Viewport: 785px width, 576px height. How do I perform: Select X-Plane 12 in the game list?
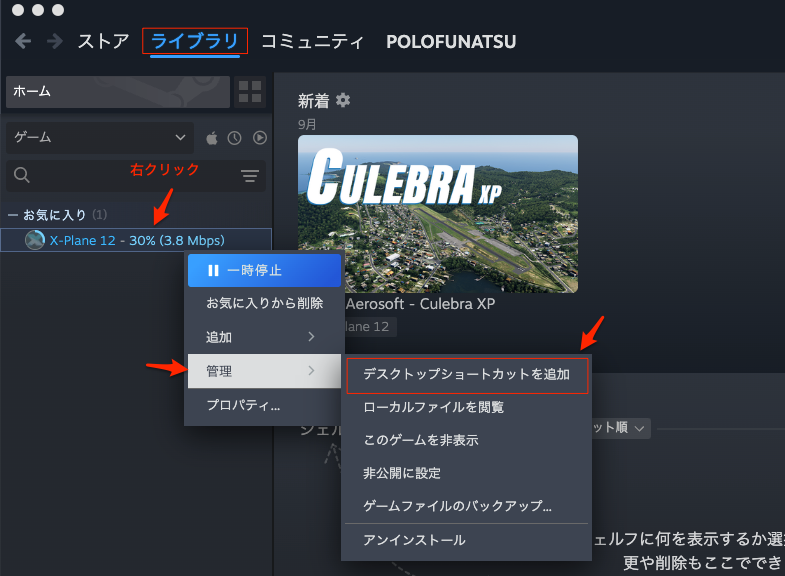(x=136, y=240)
